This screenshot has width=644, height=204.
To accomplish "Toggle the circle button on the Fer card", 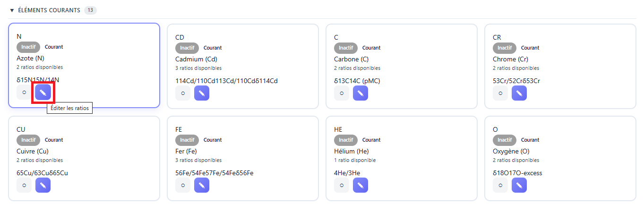I will [x=183, y=185].
